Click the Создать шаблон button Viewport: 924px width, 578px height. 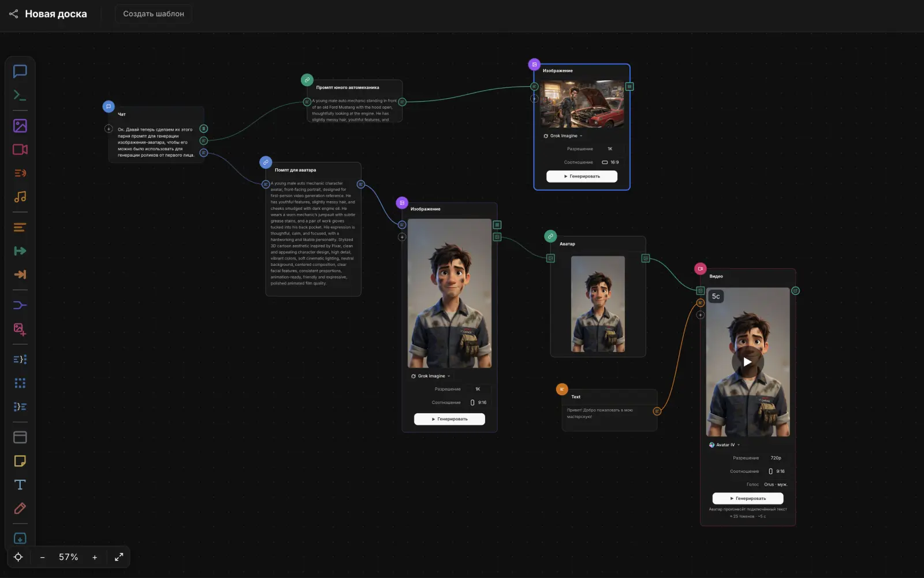[154, 14]
